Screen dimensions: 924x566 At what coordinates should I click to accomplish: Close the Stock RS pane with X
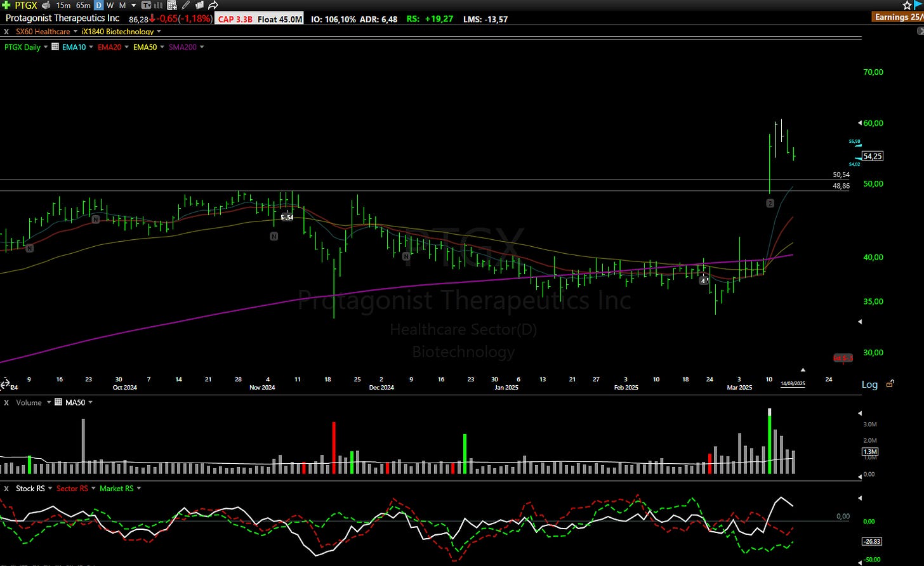tap(6, 489)
